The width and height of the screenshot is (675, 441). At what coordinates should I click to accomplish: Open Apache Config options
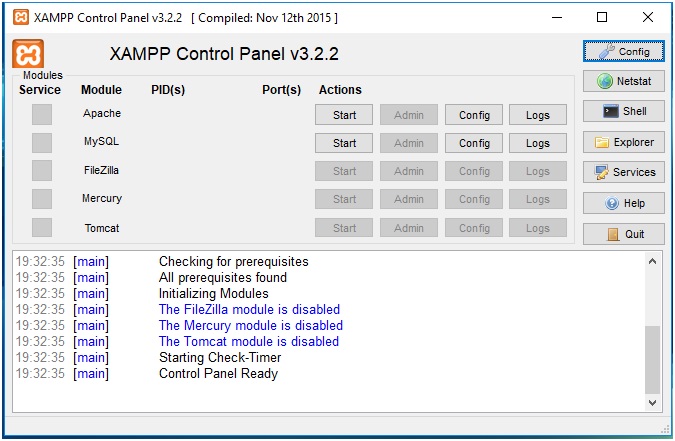tap(474, 115)
